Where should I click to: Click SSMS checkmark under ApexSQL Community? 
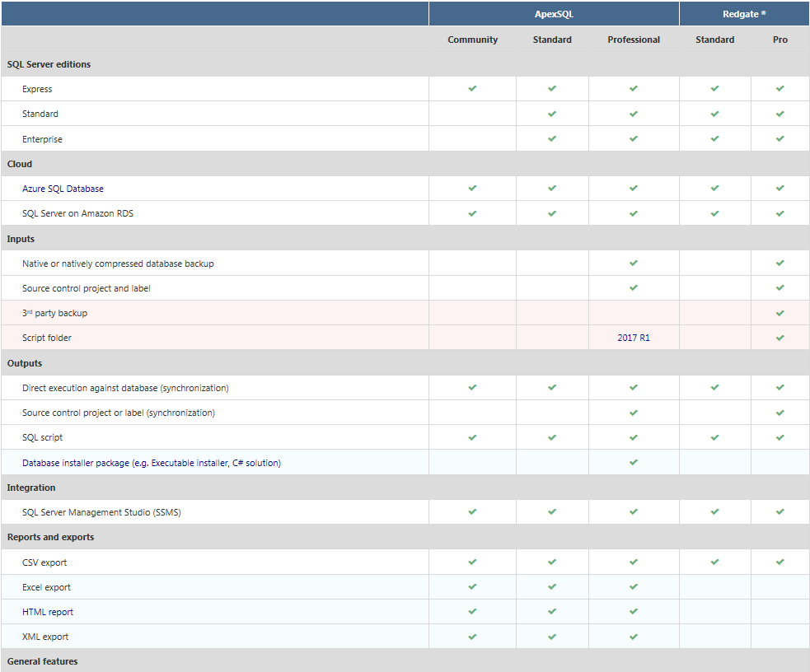tap(472, 511)
